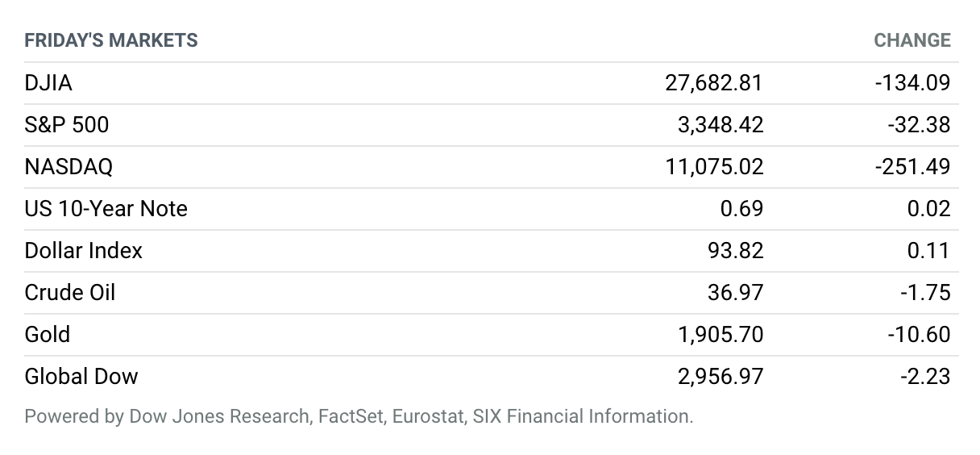Select the Global Dow value 2,956.97
The image size is (980, 455).
point(720,376)
